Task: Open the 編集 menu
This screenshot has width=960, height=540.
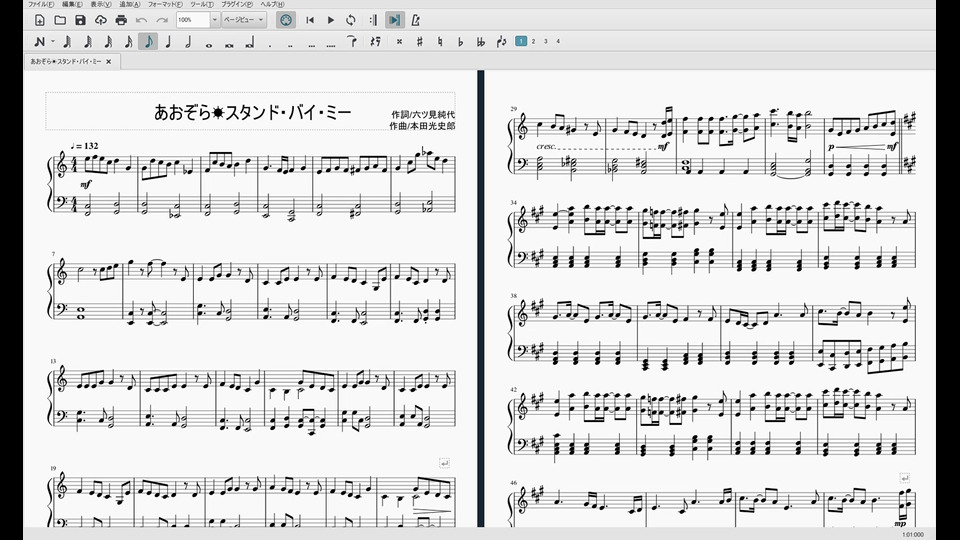Action: [72, 4]
